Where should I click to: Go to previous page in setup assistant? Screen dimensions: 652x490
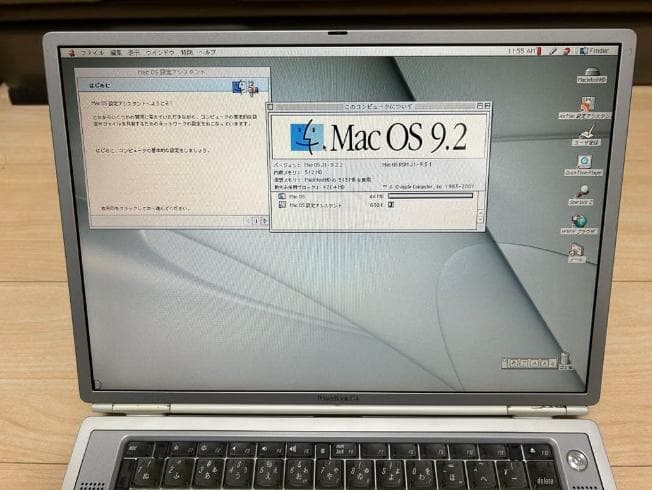[x=249, y=221]
